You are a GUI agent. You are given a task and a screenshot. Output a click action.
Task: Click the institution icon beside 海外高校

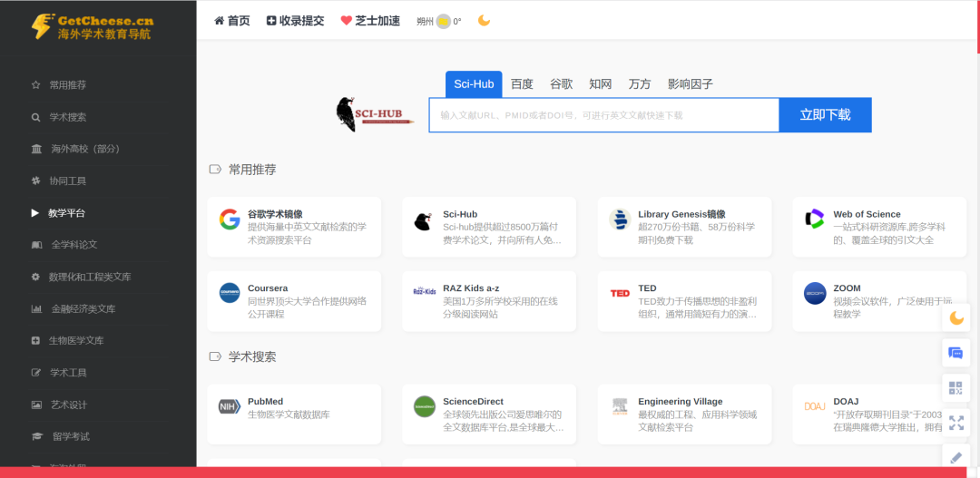[x=37, y=150]
